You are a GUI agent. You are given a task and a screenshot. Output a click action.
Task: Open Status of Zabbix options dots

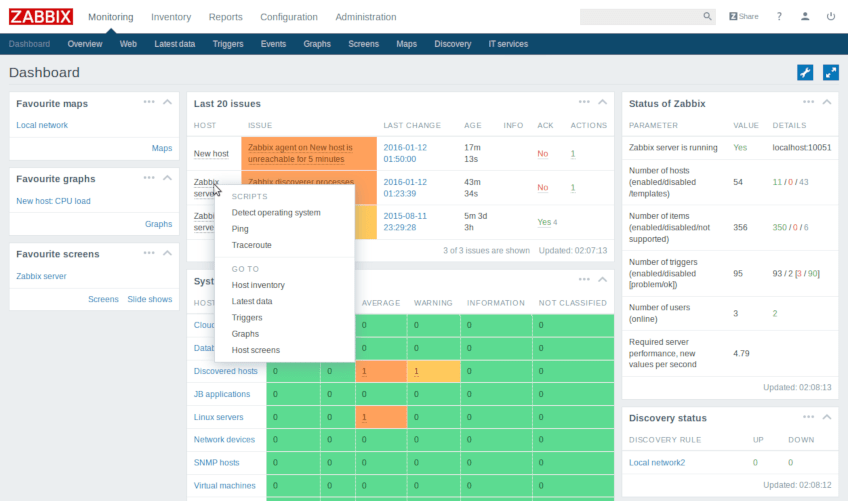[x=809, y=102]
